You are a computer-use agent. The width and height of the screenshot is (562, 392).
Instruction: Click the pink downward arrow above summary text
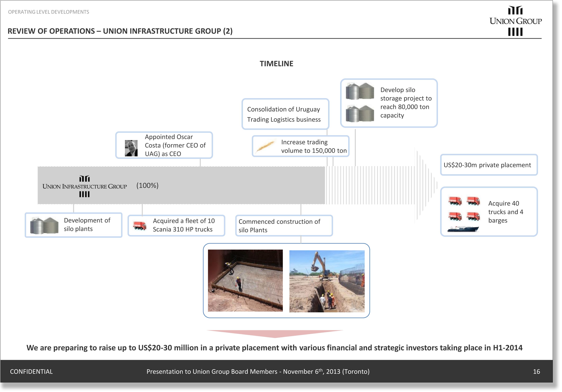coord(275,334)
